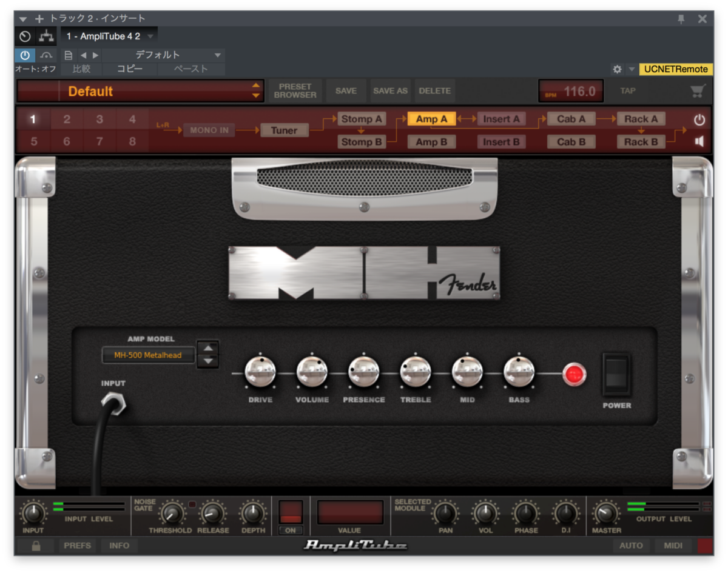Select preset slot 2
Screen dimensions: 728x573
67,119
